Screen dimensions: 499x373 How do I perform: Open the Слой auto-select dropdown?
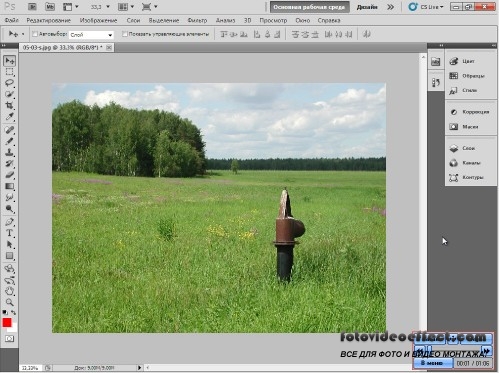point(91,35)
